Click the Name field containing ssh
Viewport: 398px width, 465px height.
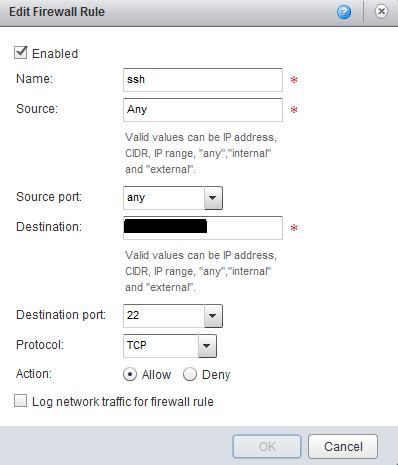[203, 80]
